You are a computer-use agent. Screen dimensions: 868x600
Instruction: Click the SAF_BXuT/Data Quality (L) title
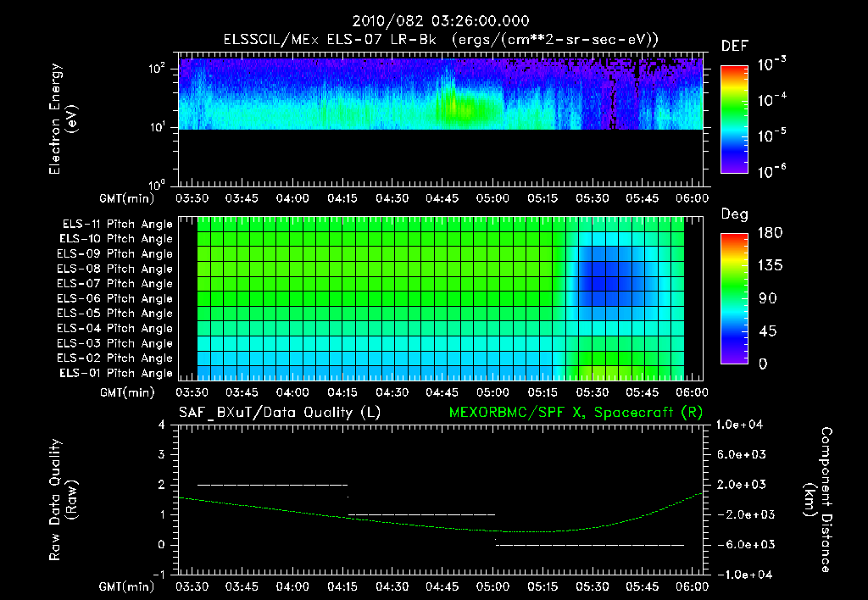[280, 413]
